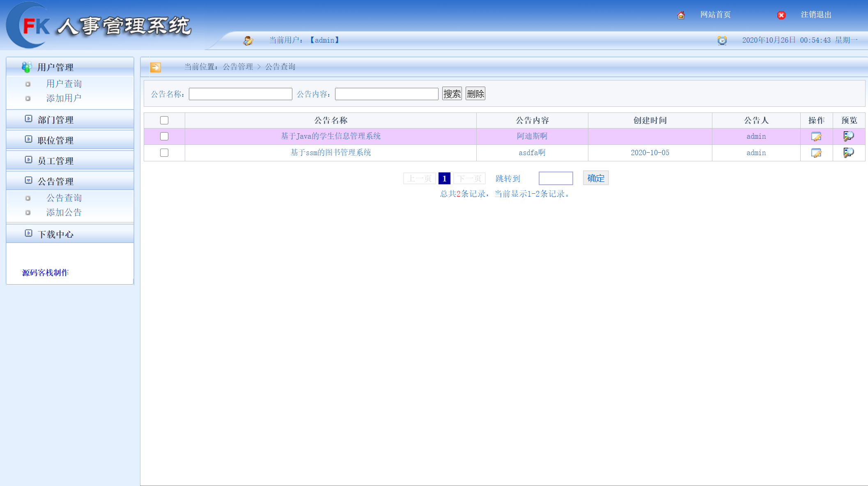
Task: Click the home icon beside 网站首页
Action: [x=681, y=15]
